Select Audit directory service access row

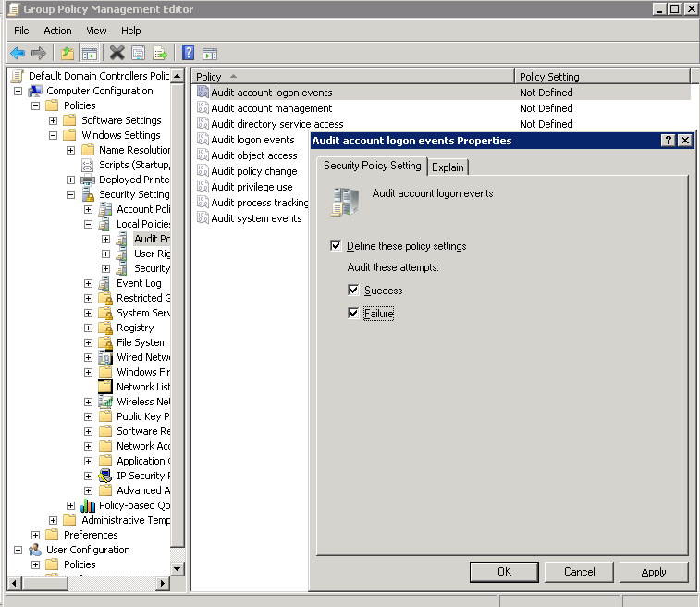pyautogui.click(x=444, y=124)
